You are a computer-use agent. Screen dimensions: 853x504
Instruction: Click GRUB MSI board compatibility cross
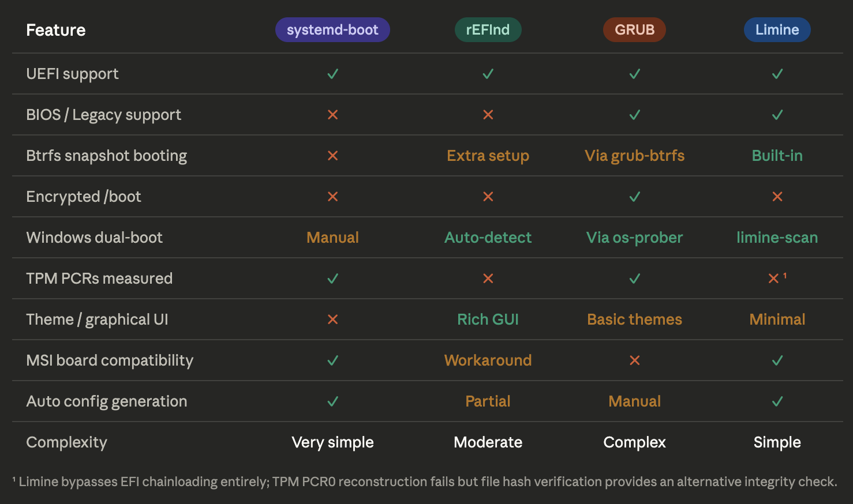tap(635, 360)
